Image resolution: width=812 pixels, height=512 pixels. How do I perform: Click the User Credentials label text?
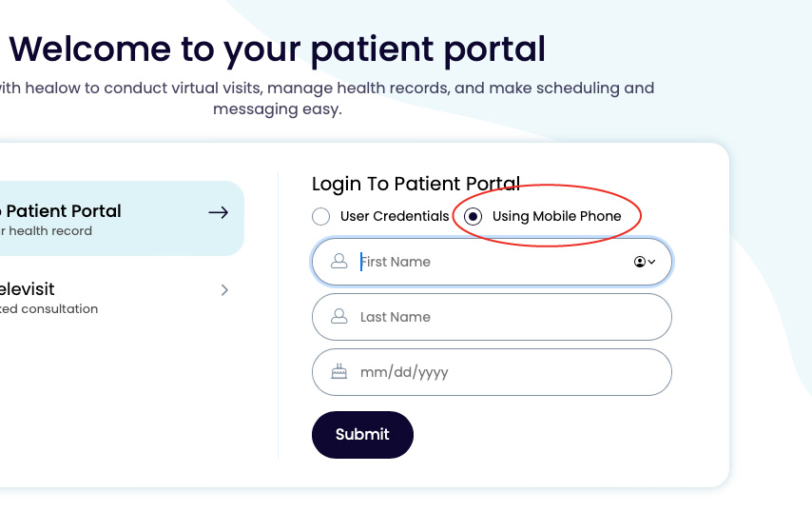click(x=395, y=216)
